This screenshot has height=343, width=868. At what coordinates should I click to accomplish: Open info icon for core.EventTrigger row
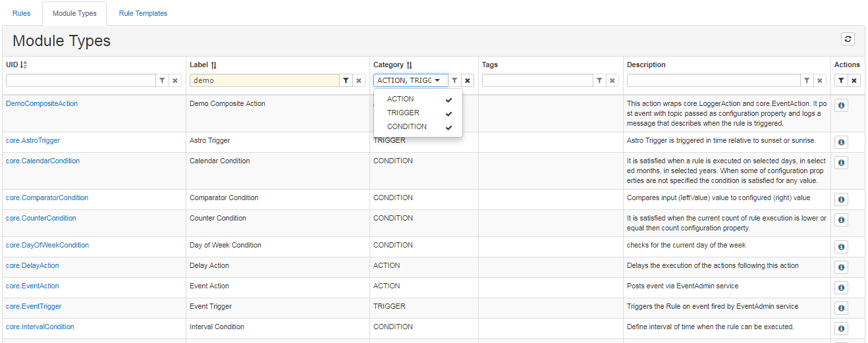tap(841, 308)
